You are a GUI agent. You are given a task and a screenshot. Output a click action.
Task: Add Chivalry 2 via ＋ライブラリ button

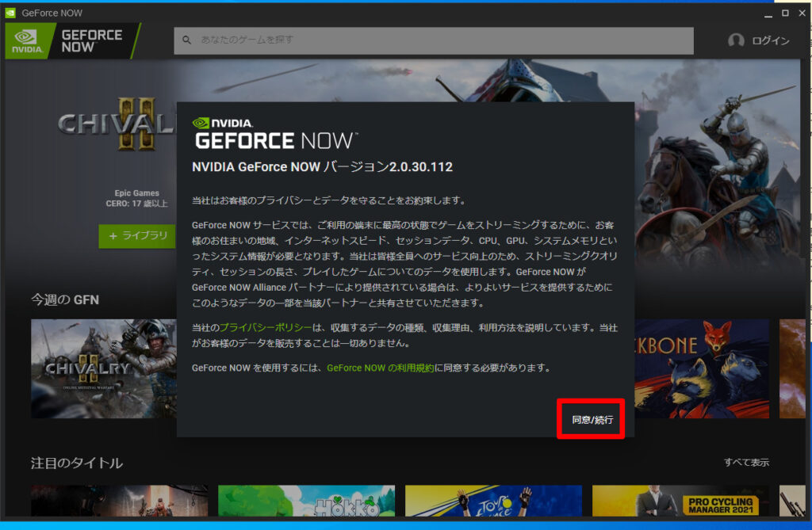coord(137,236)
